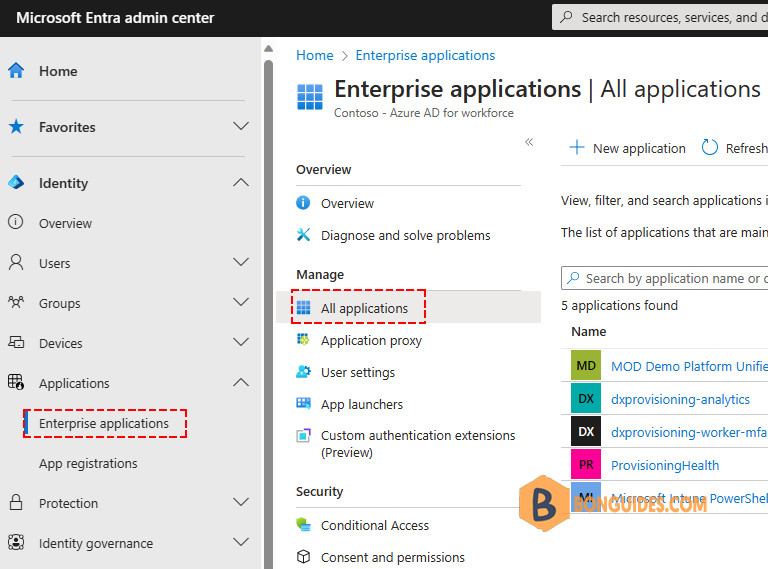Click the Custom authentication extensions icon

tap(303, 435)
